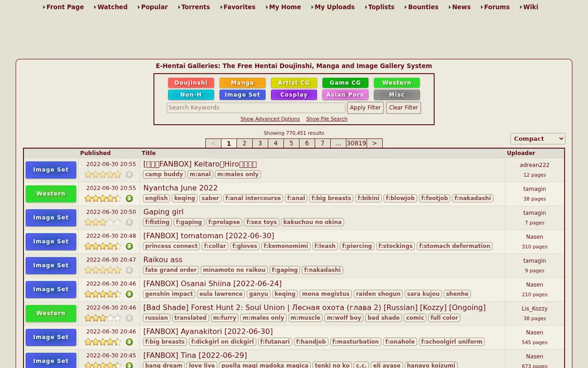Screen dimensions: 588x368
Task: Open the [FANBOX] Tina [2022-06-29] gallery
Action: coord(195,355)
